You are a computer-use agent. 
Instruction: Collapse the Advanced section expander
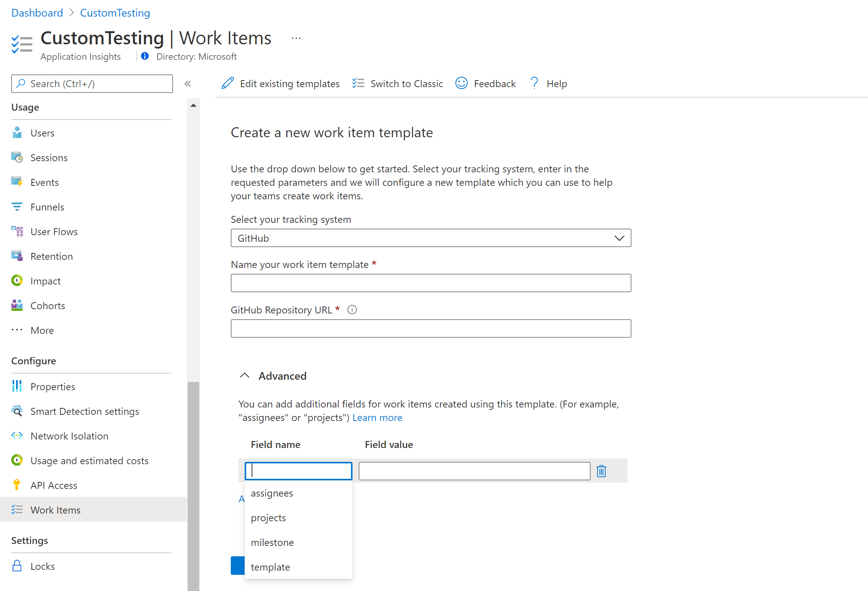coord(245,376)
